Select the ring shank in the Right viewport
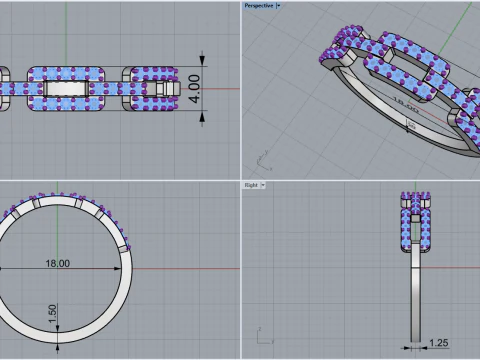 (415, 292)
